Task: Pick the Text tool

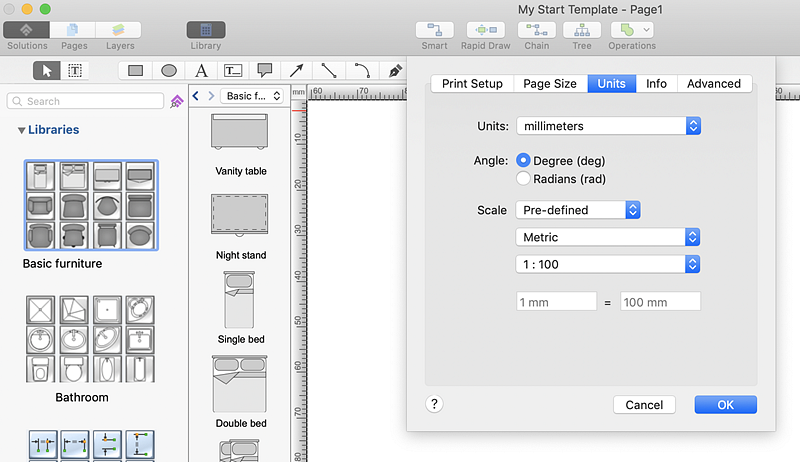Action: (201, 71)
